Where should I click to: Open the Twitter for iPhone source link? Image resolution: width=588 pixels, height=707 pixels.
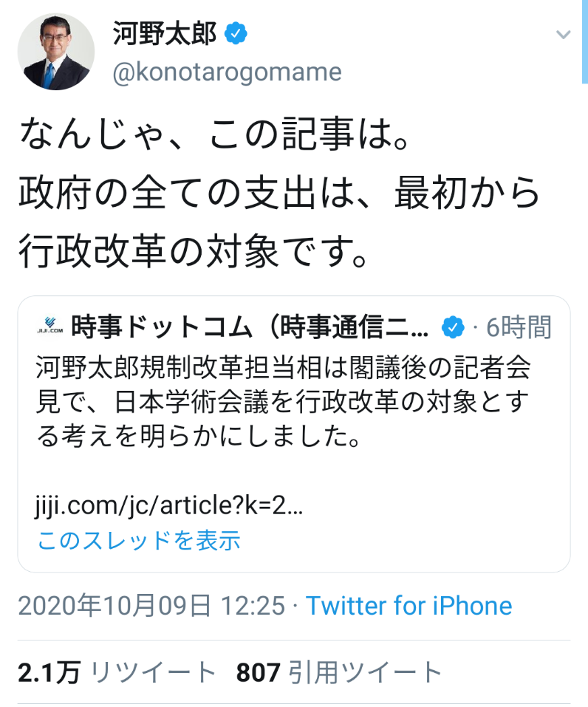click(409, 606)
